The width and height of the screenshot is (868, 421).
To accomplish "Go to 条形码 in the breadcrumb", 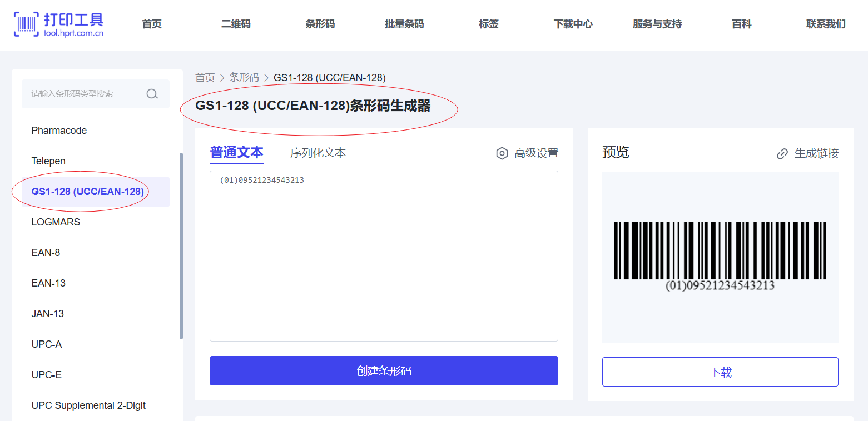I will (x=244, y=78).
